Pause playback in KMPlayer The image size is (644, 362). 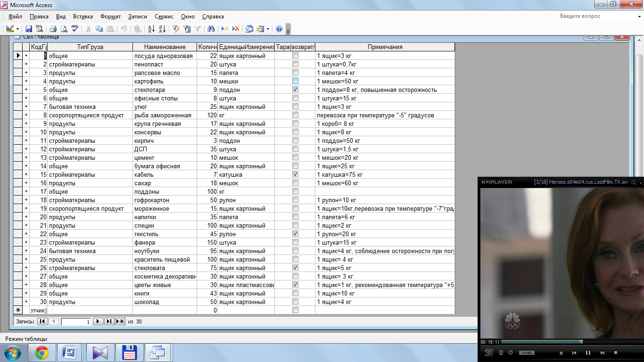588,353
